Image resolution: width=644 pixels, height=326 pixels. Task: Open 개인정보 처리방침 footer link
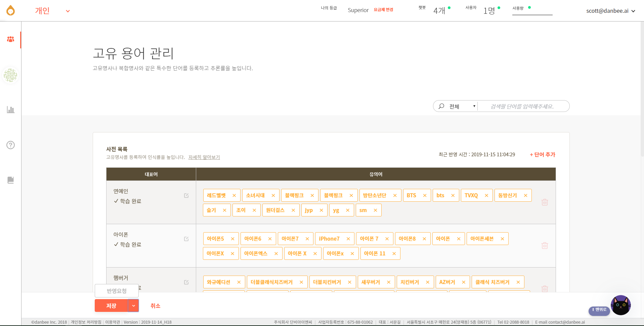tap(86, 322)
